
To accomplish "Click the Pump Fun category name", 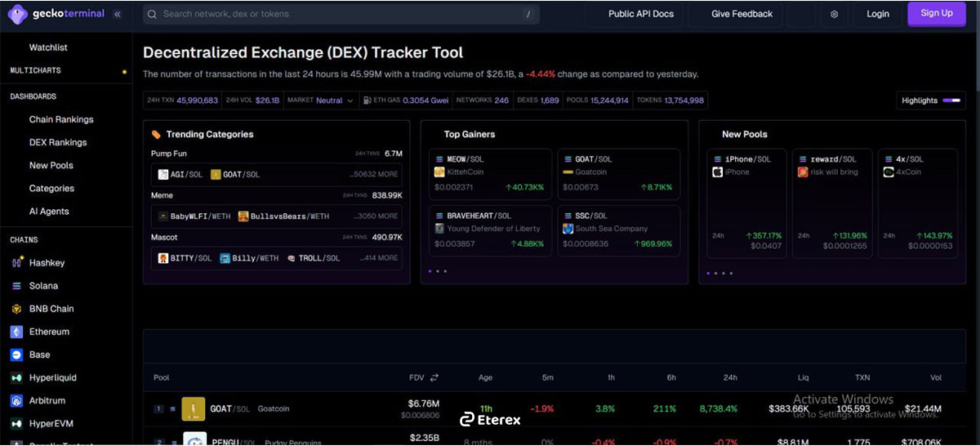I will [x=168, y=154].
